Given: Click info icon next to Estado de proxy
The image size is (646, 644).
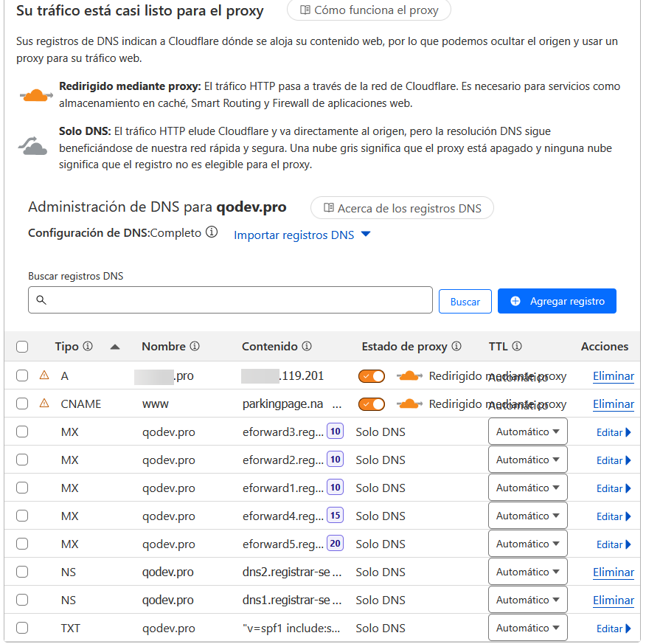Looking at the screenshot, I should click(x=456, y=346).
